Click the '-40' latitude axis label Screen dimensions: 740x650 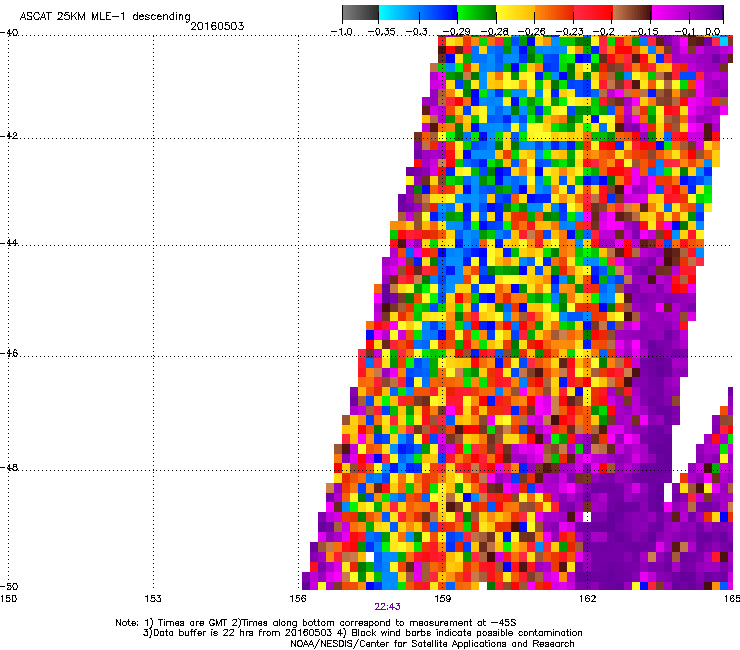pyautogui.click(x=9, y=33)
